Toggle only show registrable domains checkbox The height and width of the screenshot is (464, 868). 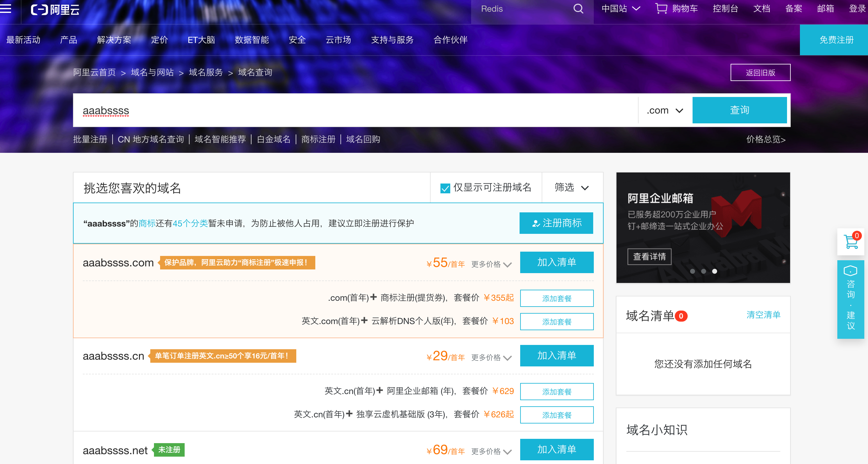(445, 188)
